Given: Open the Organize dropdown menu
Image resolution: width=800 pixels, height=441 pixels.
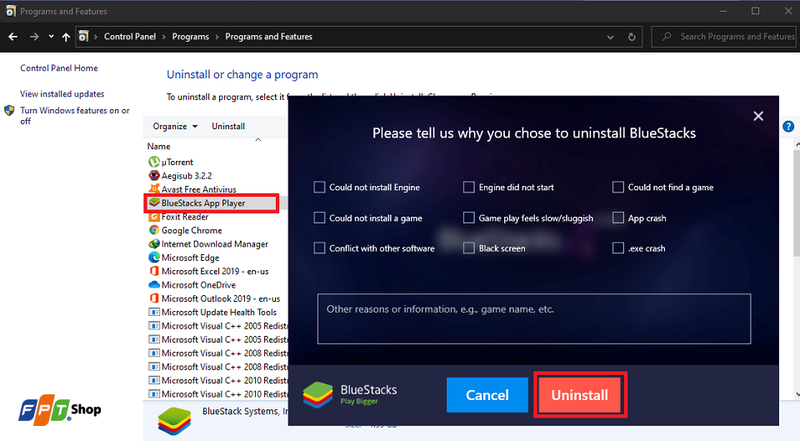Looking at the screenshot, I should (x=175, y=126).
